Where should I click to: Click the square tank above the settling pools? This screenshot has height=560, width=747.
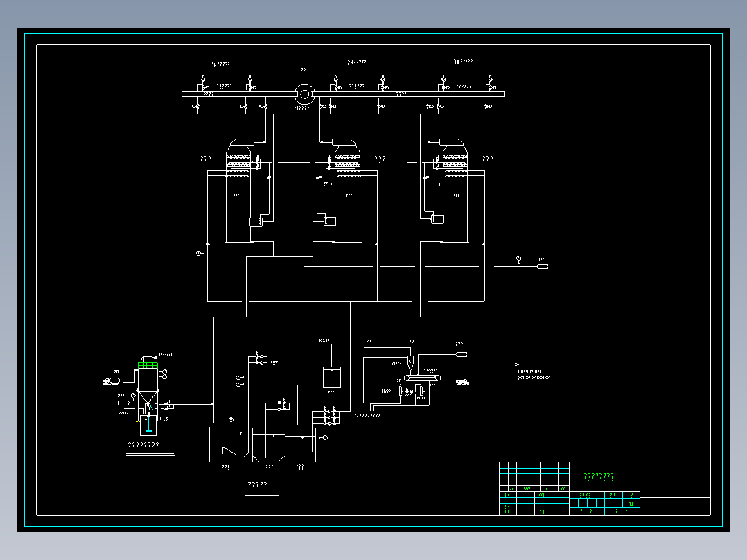[331, 378]
